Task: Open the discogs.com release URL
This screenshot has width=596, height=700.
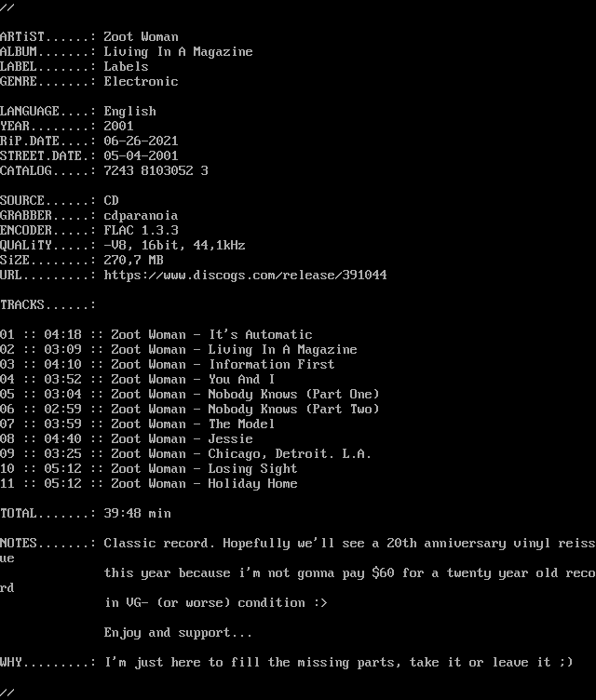Action: (245, 276)
